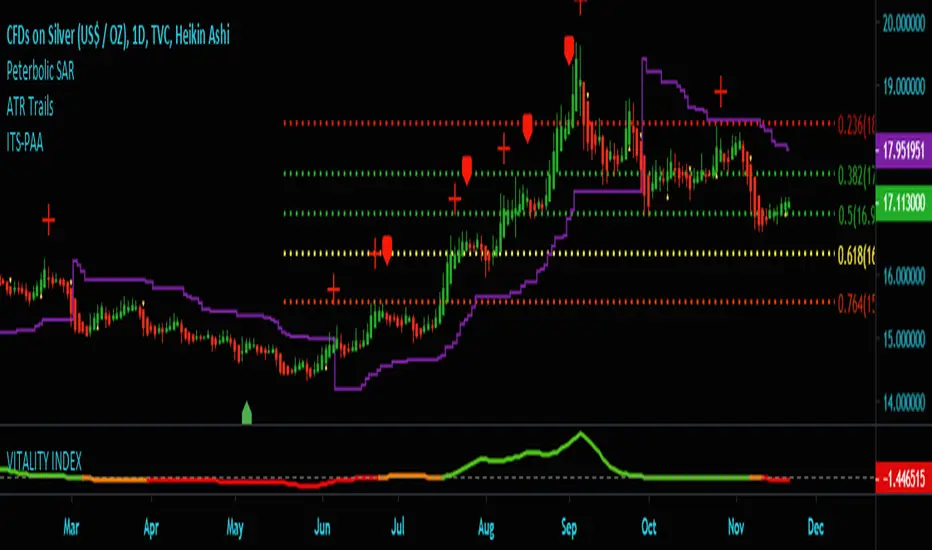Click the Vitality Index line peak at September
Viewport: 932px width, 550px height.
click(x=581, y=433)
